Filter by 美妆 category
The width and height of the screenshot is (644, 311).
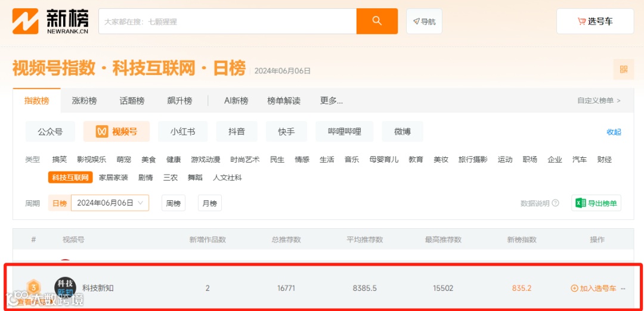coord(441,160)
